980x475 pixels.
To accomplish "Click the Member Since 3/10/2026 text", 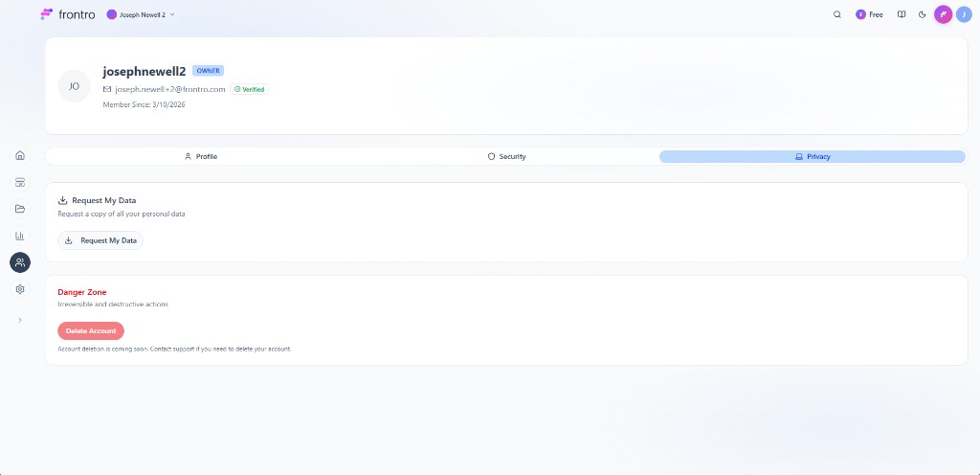I will [x=144, y=104].
